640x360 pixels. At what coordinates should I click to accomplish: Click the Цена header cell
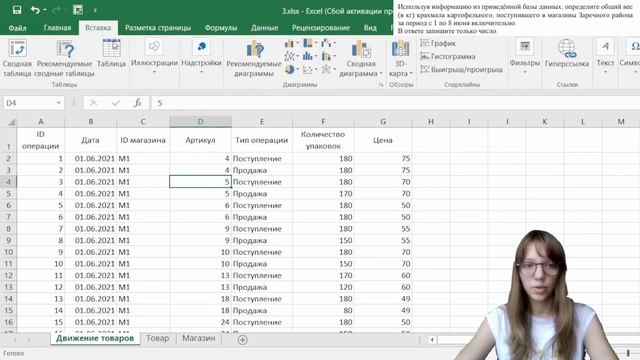point(383,140)
